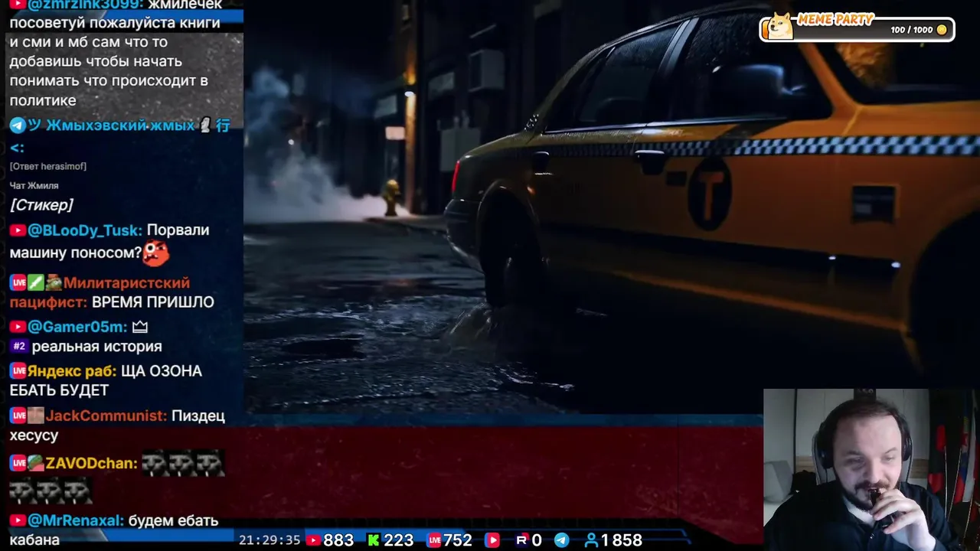Click the green badge beside Милитаристский name
Image resolution: width=980 pixels, height=551 pixels.
36,283
